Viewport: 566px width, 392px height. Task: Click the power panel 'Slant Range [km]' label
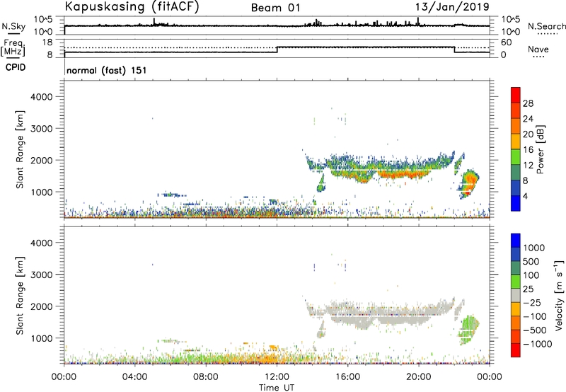pyautogui.click(x=20, y=149)
